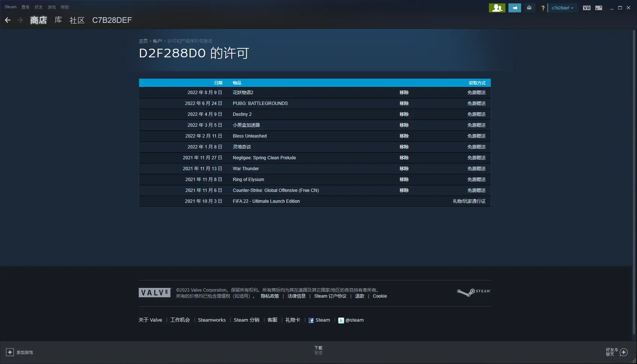Click the 礼物/玩家通行证 acquisition text
Screen dimensions: 637x364
pyautogui.click(x=469, y=201)
